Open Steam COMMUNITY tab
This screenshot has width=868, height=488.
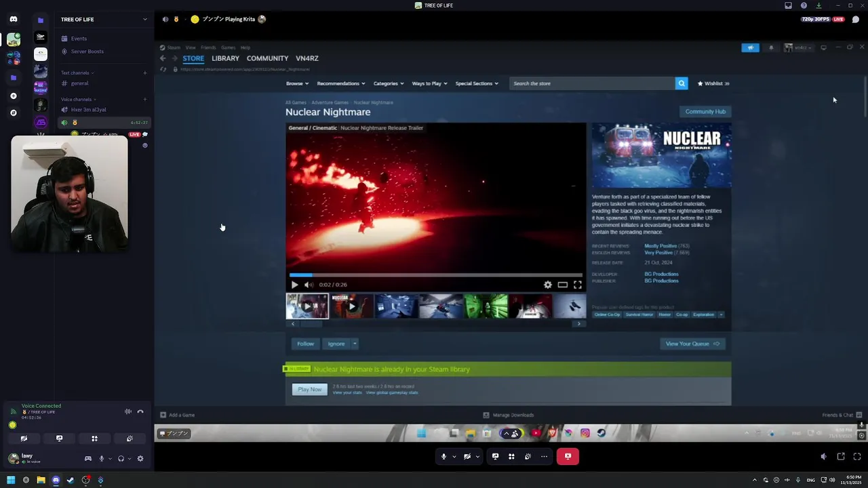(267, 58)
